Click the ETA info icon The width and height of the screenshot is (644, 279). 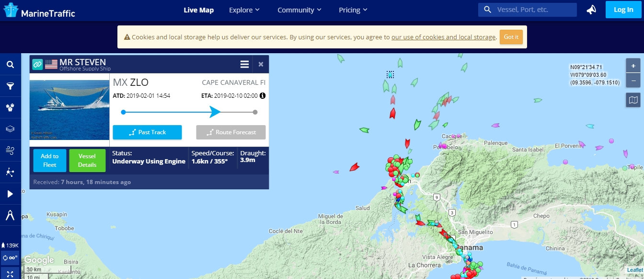click(x=263, y=96)
